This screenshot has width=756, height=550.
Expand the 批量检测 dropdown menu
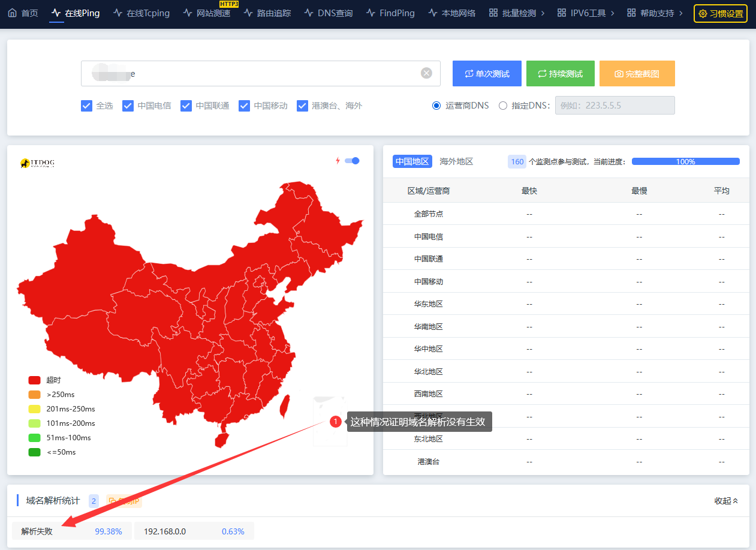coord(517,13)
